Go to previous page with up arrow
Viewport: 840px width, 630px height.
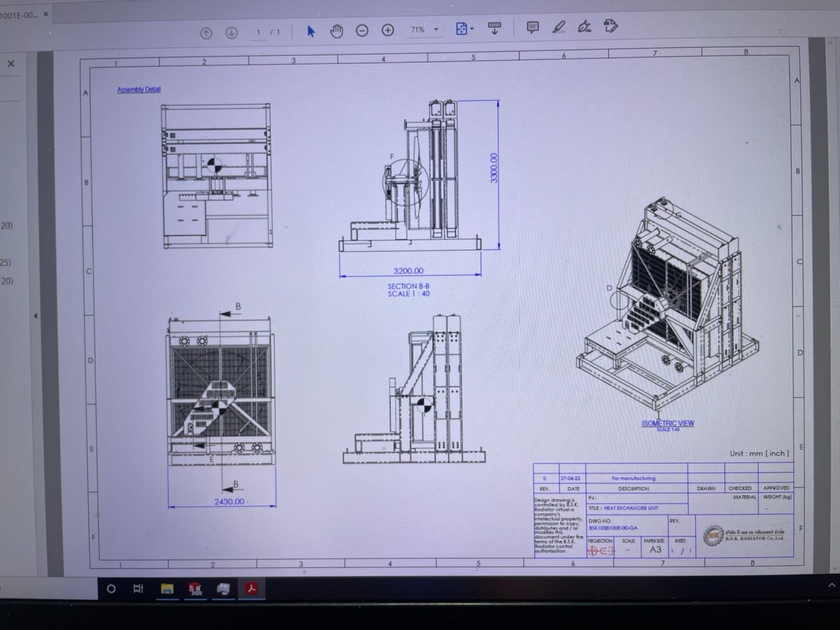(206, 33)
